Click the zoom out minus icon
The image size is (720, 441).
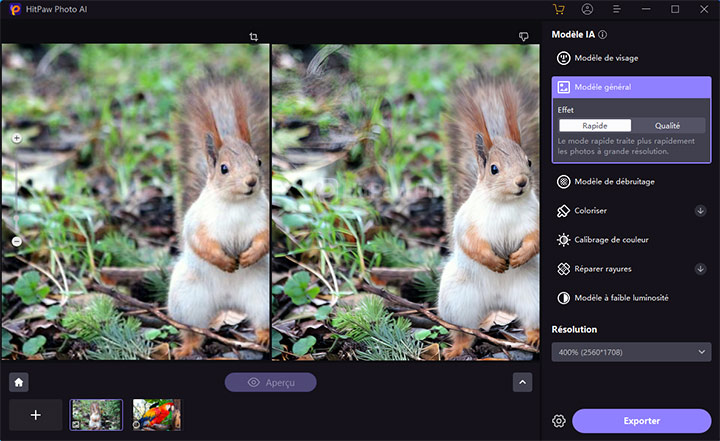click(17, 241)
